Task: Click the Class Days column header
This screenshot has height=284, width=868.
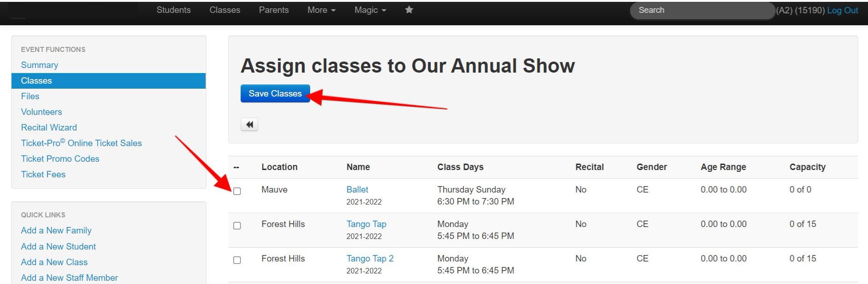Action: [x=460, y=167]
